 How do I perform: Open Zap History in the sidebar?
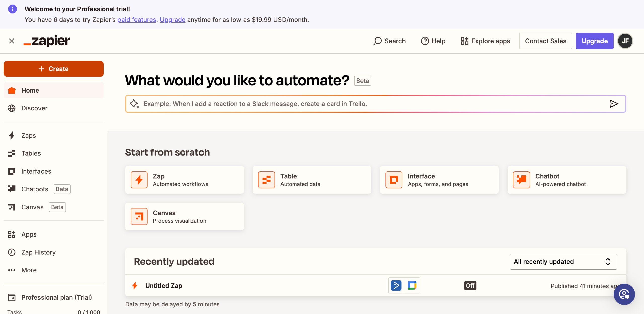[x=38, y=252]
